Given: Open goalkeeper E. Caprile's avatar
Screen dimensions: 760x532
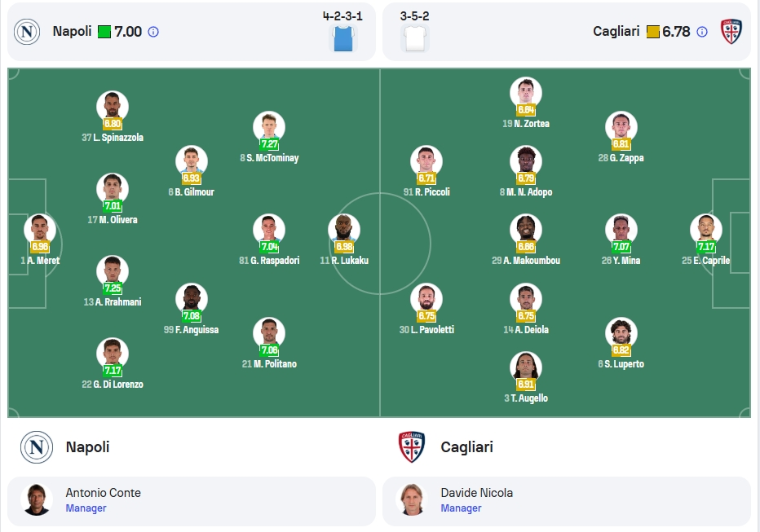Looking at the screenshot, I should pyautogui.click(x=706, y=230).
